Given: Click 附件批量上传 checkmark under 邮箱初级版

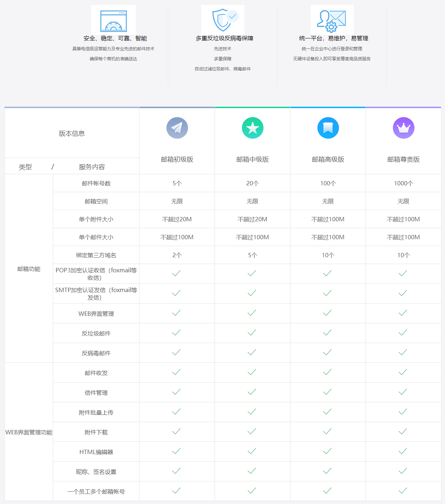Looking at the screenshot, I should coord(176,412).
